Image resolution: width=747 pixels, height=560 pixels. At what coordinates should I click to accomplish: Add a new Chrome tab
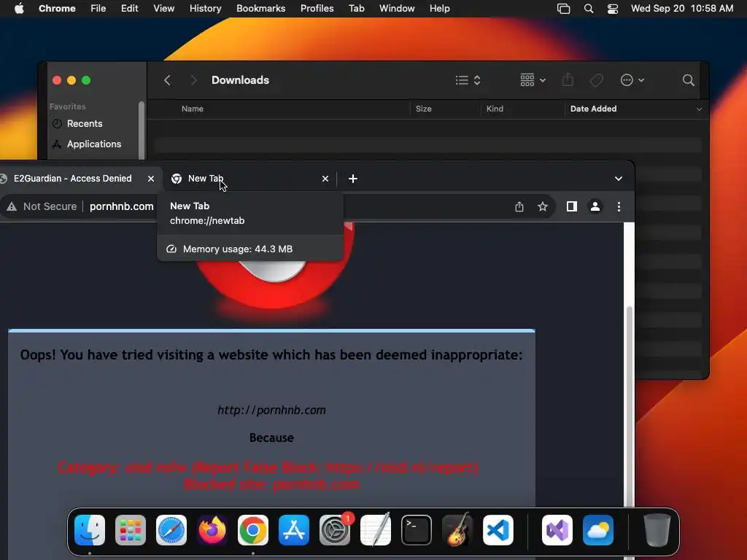[353, 179]
